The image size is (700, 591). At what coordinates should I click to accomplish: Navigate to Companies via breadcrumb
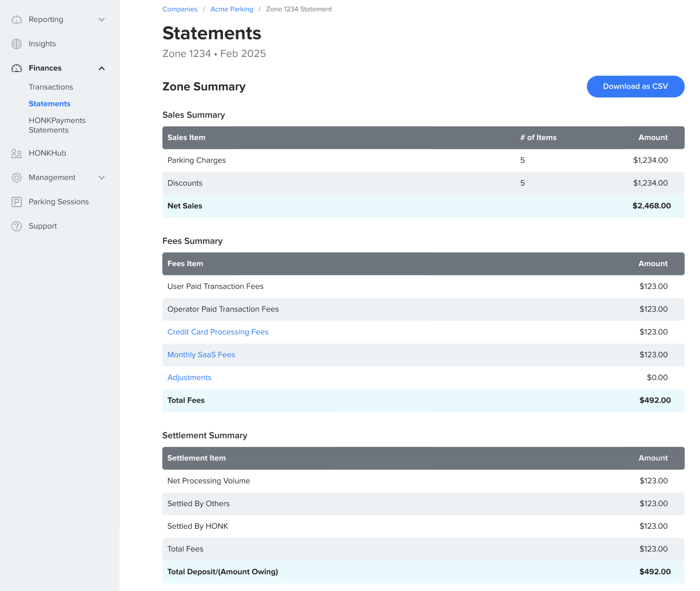coord(180,9)
